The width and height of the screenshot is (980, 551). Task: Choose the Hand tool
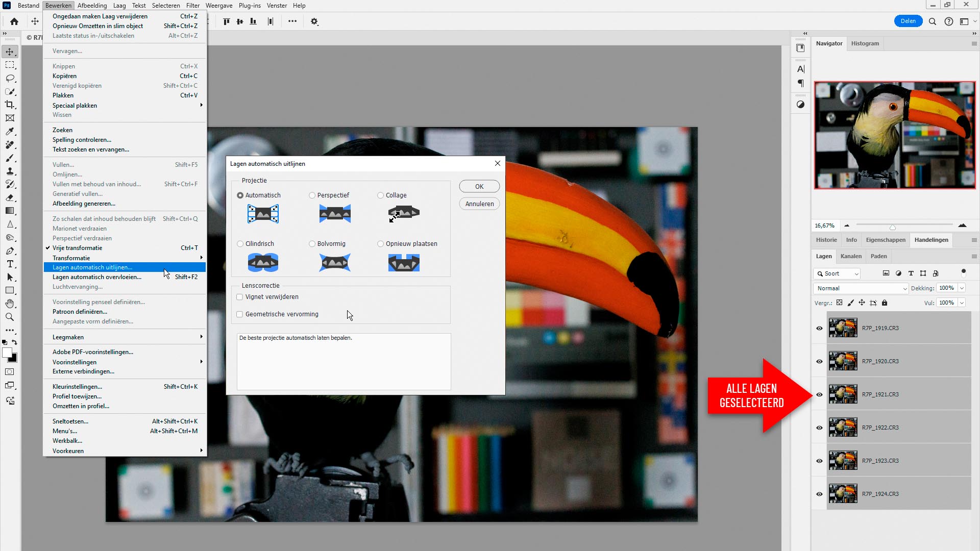point(10,304)
